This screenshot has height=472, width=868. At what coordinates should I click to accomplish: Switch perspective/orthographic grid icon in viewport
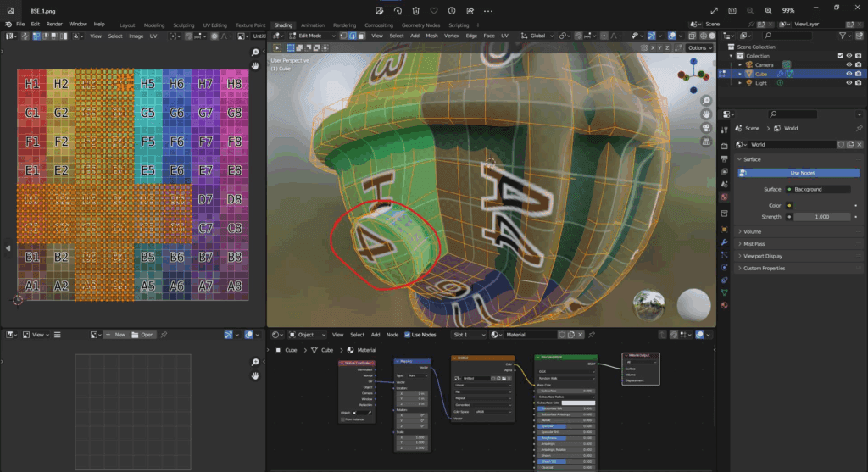pyautogui.click(x=706, y=142)
